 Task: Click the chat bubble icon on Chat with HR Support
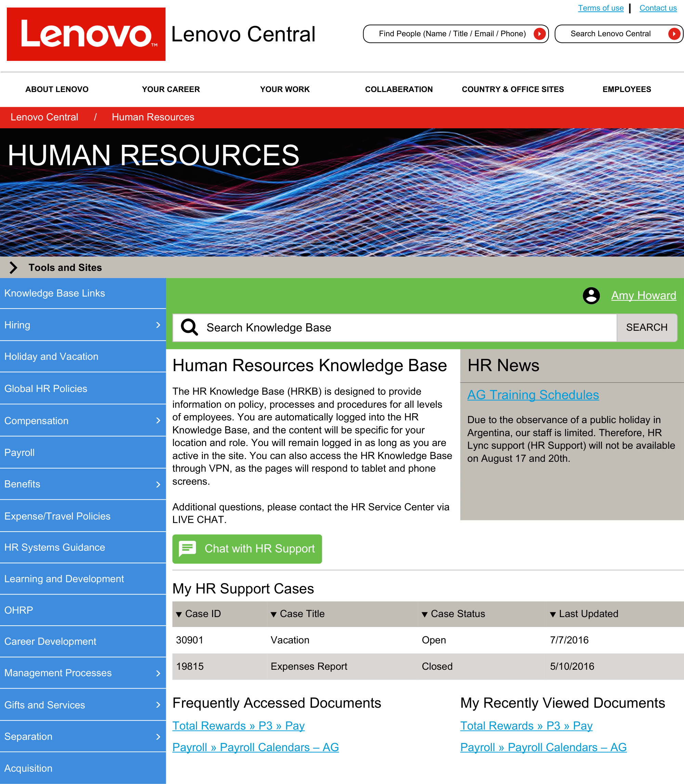(x=188, y=549)
